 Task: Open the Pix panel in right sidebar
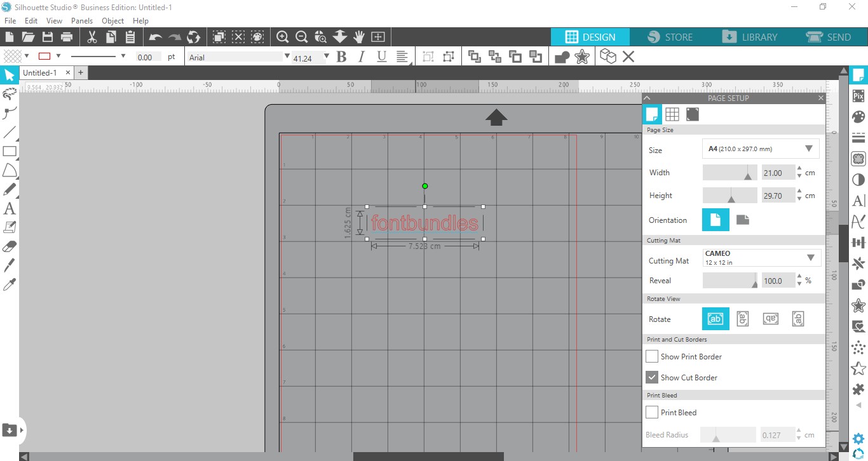[858, 97]
